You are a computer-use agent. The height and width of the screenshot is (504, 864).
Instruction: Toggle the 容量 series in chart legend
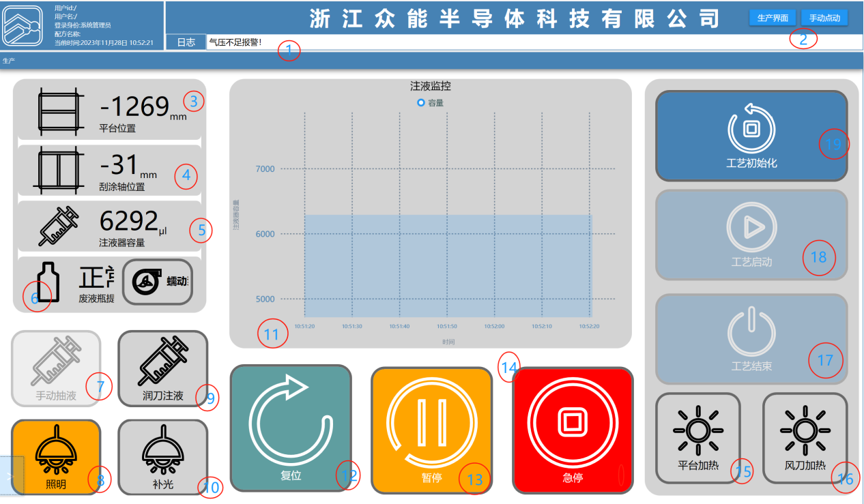(431, 103)
